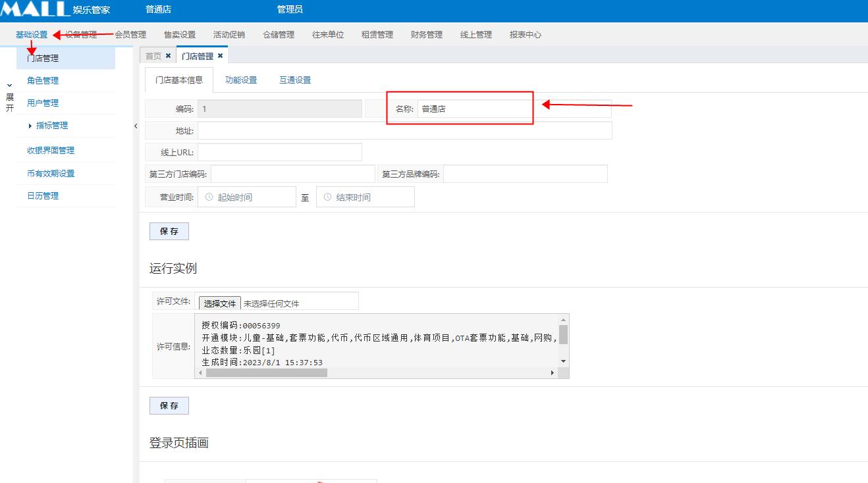Click the 第三方品牌编码 input field
Image resolution: width=868 pixels, height=483 pixels.
(526, 174)
